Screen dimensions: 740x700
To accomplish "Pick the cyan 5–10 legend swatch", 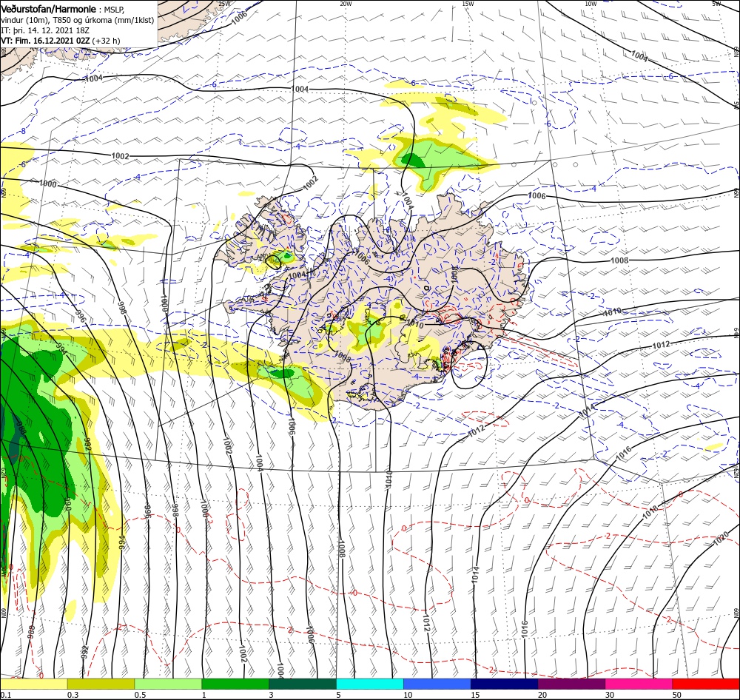I will click(370, 684).
